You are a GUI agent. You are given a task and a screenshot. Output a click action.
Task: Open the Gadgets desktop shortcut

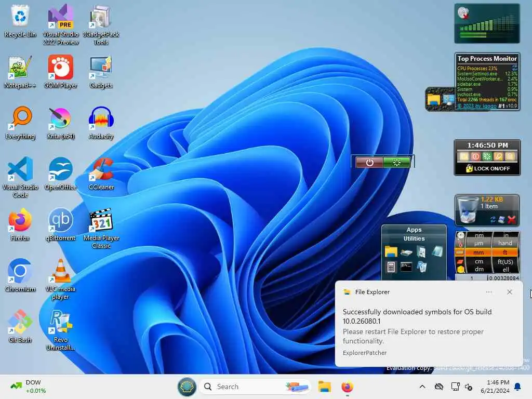[101, 72]
